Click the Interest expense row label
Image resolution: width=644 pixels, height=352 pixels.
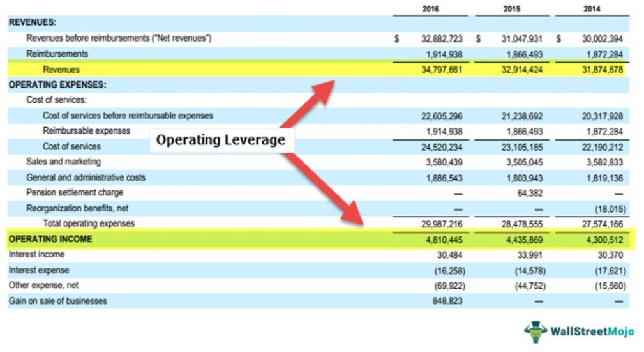pyautogui.click(x=39, y=270)
